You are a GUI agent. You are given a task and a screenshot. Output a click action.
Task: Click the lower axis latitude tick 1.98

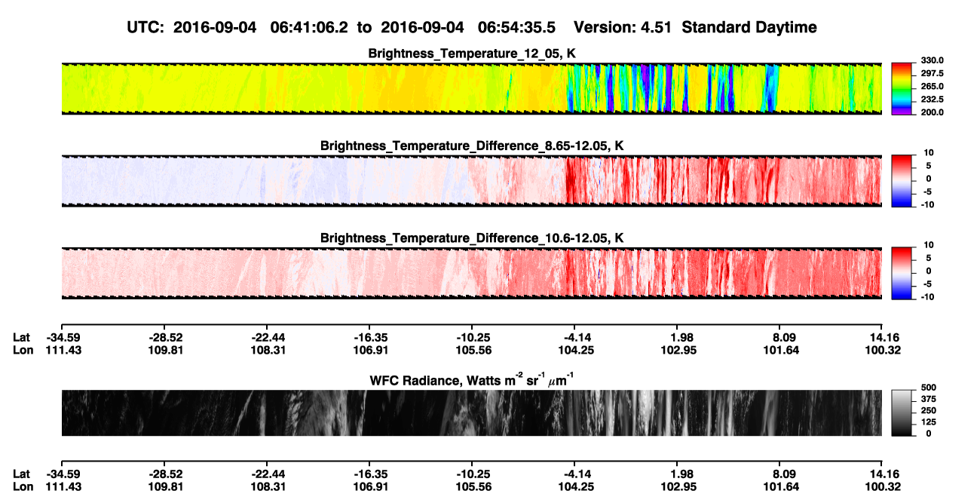[681, 474]
